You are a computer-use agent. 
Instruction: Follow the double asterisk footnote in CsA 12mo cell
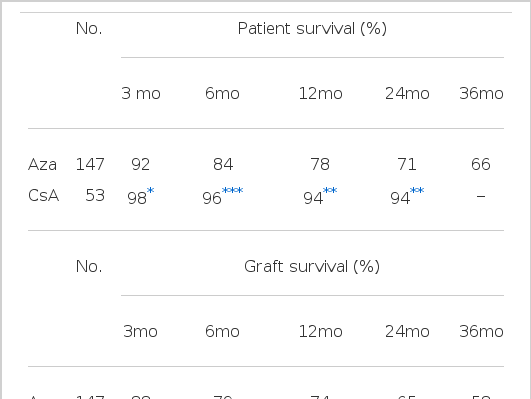click(330, 191)
